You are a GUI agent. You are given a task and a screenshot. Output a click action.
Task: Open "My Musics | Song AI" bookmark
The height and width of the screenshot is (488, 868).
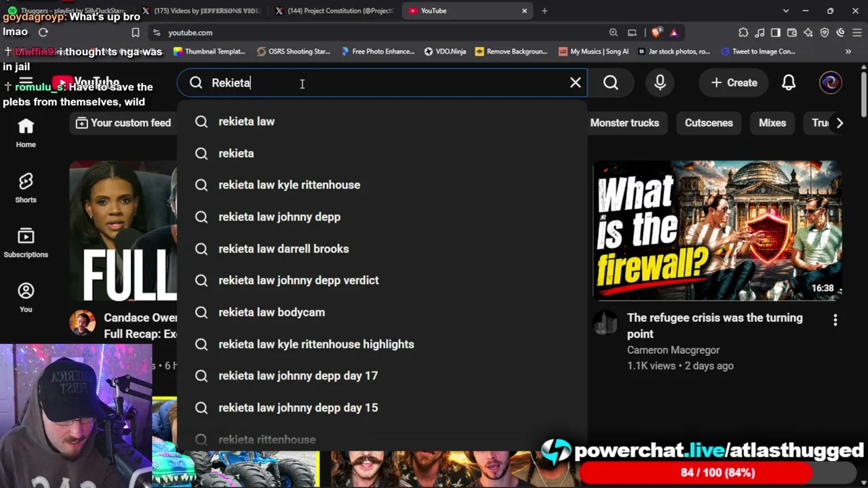pos(594,52)
